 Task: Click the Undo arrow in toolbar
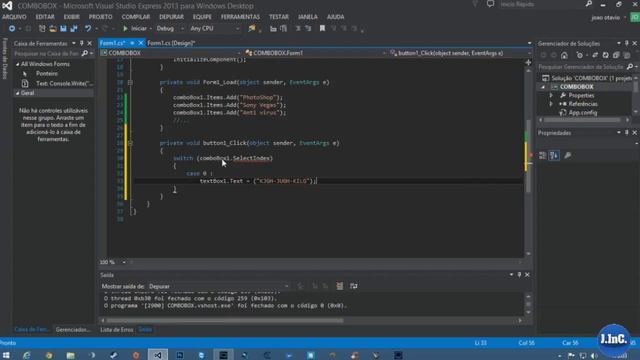click(x=88, y=29)
